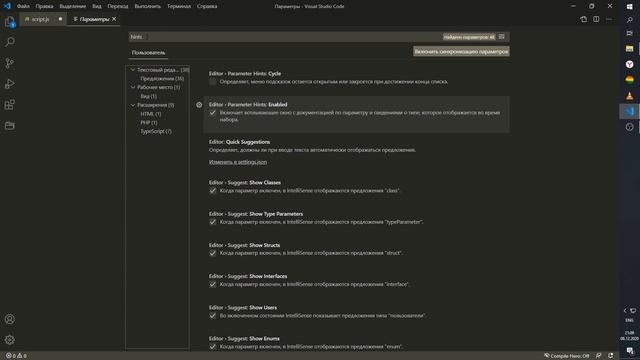This screenshot has height=360, width=640.
Task: Open the Выполнить menu
Action: point(148,6)
